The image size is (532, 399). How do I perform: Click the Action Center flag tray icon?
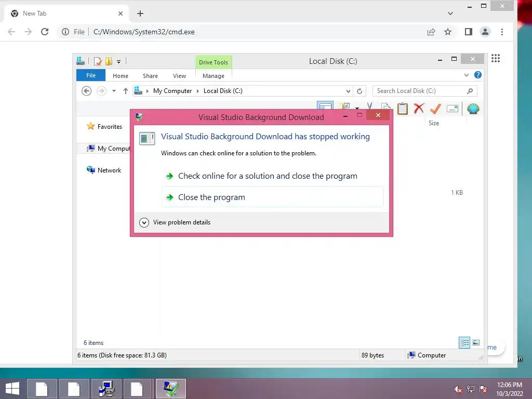(483, 389)
